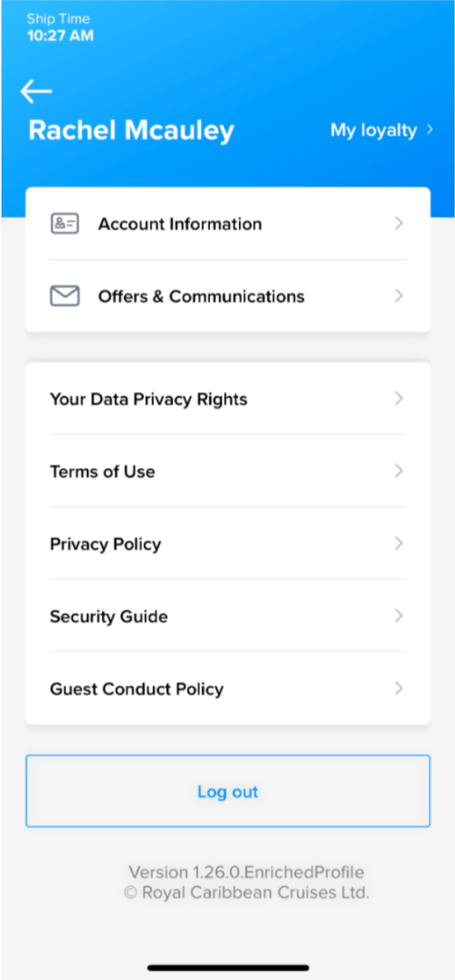Click chevron next to My loyalty
This screenshot has width=455, height=980.
[430, 130]
